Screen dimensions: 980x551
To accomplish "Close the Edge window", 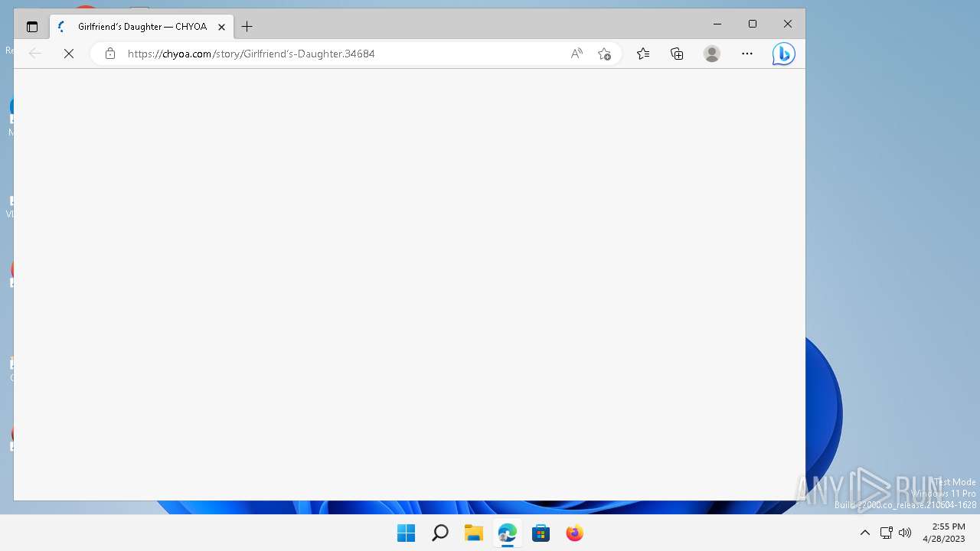I will coord(788,24).
